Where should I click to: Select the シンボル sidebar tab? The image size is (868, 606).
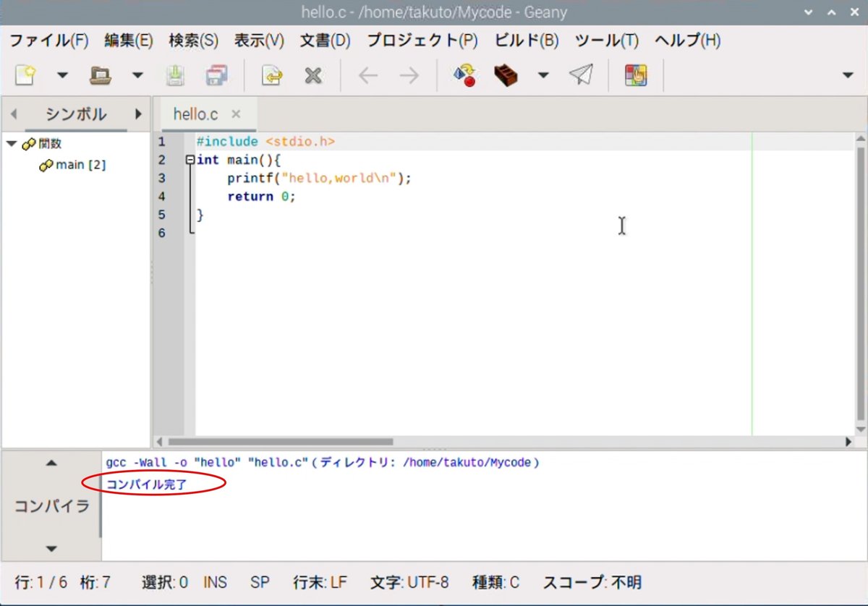(x=75, y=114)
